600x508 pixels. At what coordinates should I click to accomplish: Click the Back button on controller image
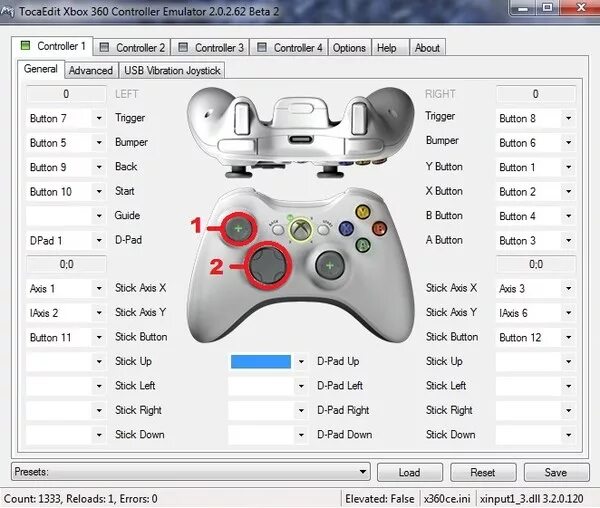tap(277, 230)
